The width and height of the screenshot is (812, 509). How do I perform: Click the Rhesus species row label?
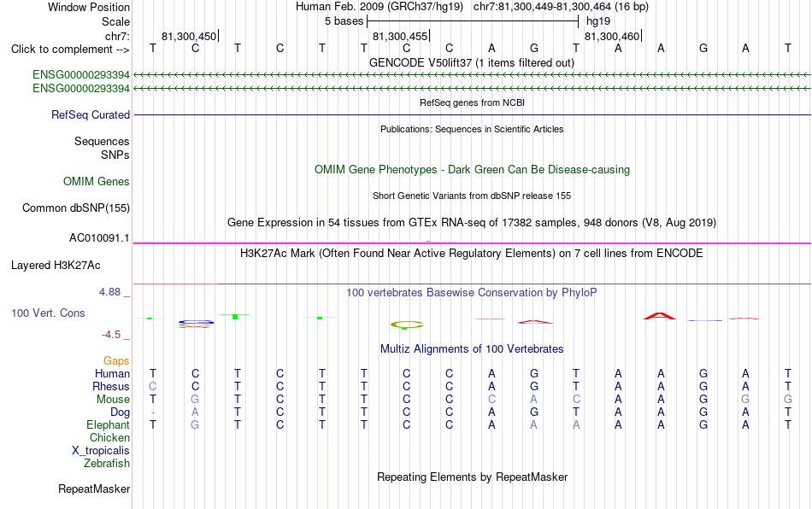click(111, 386)
